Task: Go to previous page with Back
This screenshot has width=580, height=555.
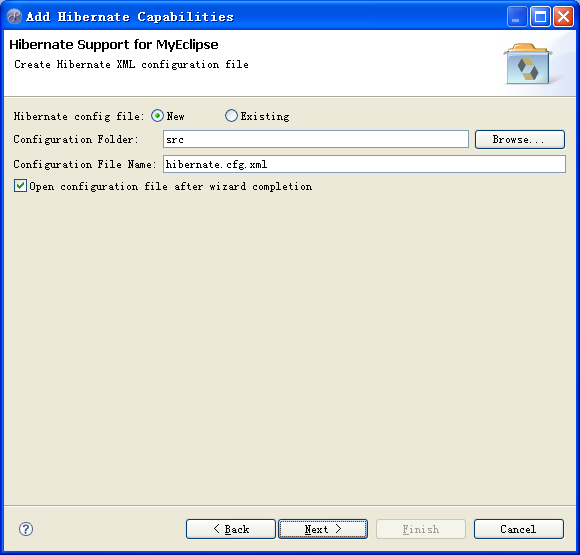Action: 231,529
